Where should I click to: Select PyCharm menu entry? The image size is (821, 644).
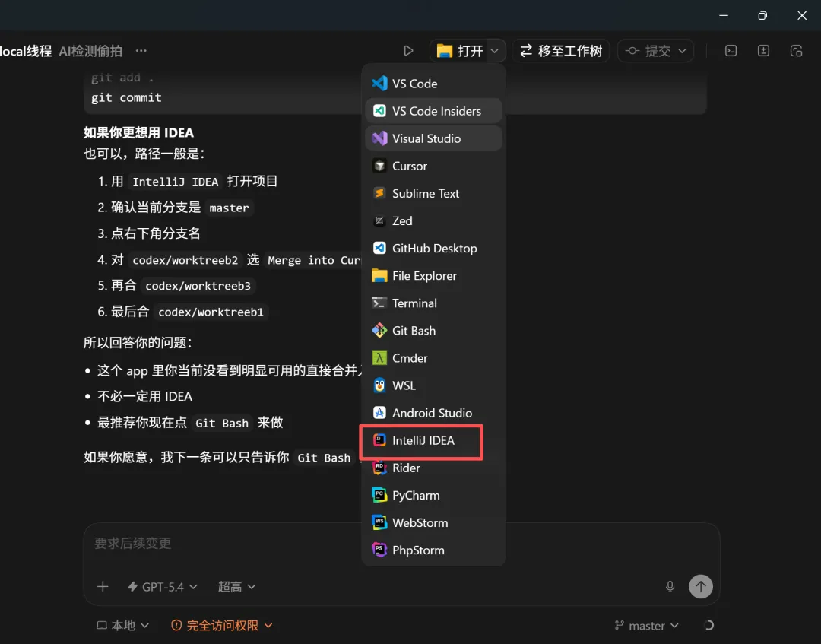[433, 495]
